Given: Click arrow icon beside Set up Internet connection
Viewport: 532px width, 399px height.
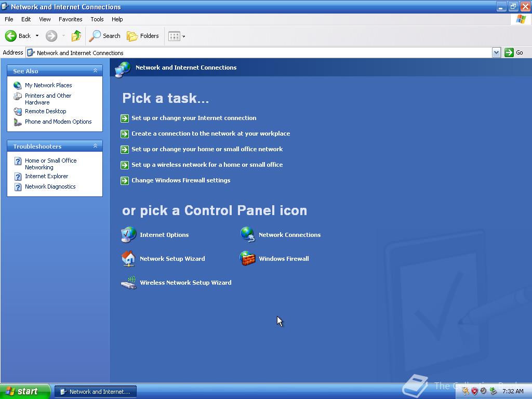Looking at the screenshot, I should coord(125,118).
